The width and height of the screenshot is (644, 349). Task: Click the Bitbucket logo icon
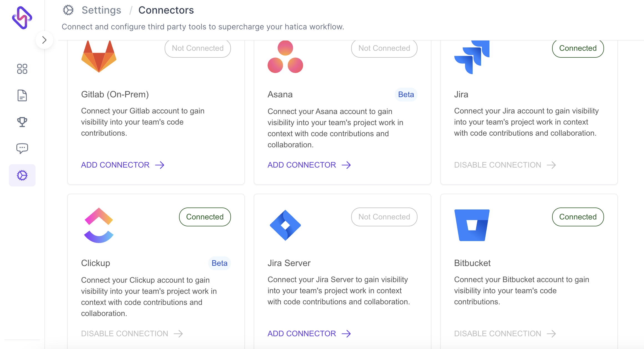pyautogui.click(x=472, y=225)
